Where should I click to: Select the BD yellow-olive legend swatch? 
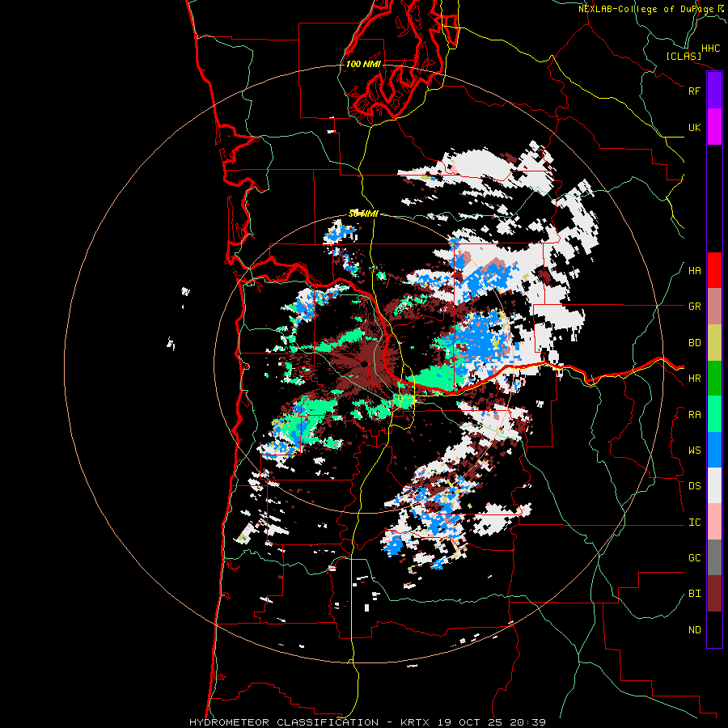click(x=714, y=343)
